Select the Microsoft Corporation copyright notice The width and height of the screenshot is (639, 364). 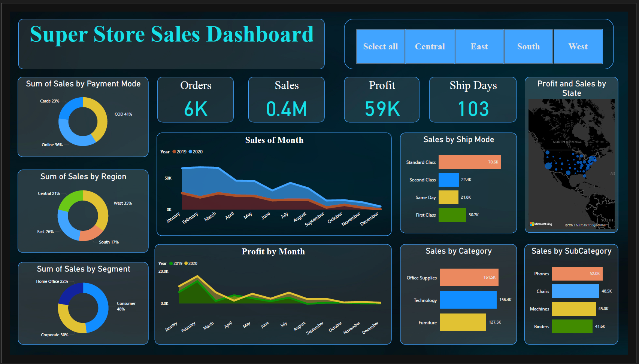pos(585,225)
